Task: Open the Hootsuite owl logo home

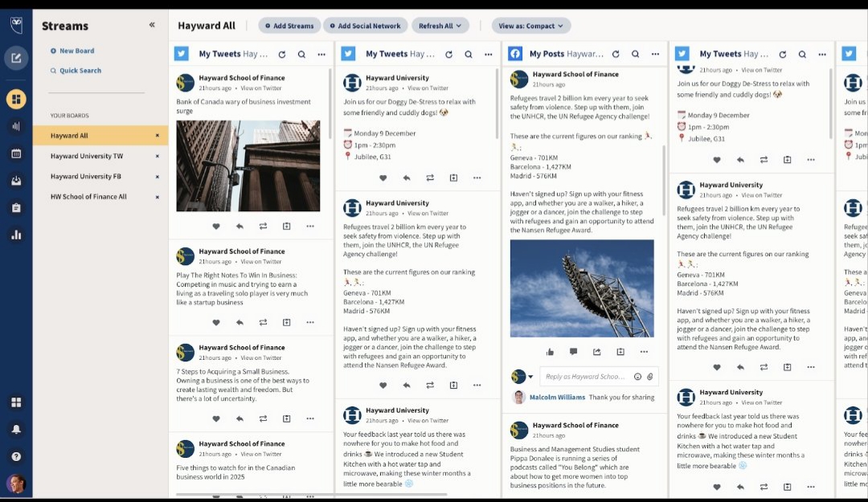Action: pyautogui.click(x=16, y=25)
